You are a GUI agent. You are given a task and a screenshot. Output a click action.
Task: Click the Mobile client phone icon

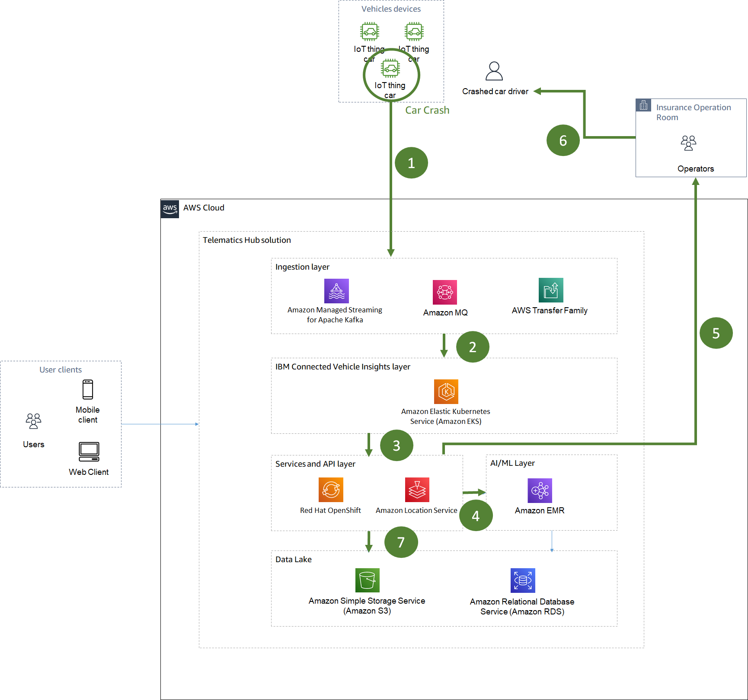(88, 389)
